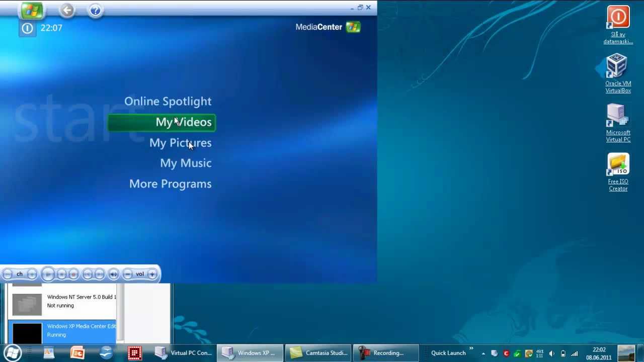Screen dimensions: 644x362
Task: Open the blue globe taskbar icon
Action: coord(106,353)
